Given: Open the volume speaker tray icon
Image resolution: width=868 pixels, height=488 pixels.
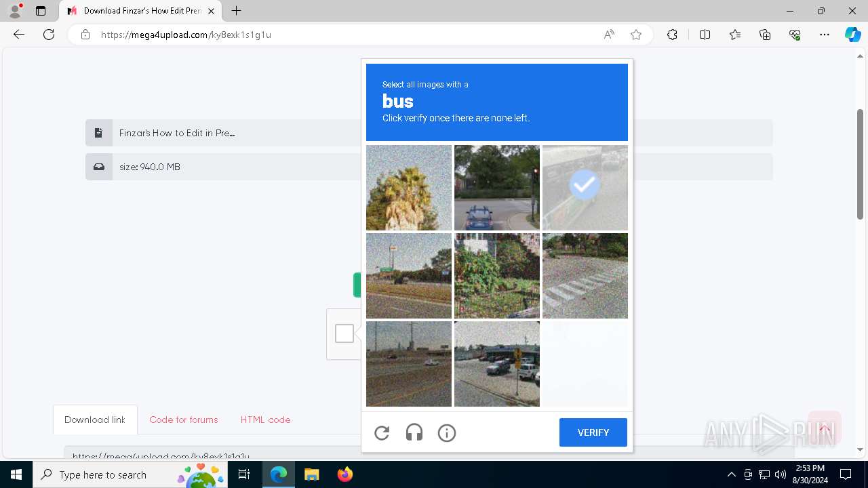Looking at the screenshot, I should pyautogui.click(x=781, y=474).
